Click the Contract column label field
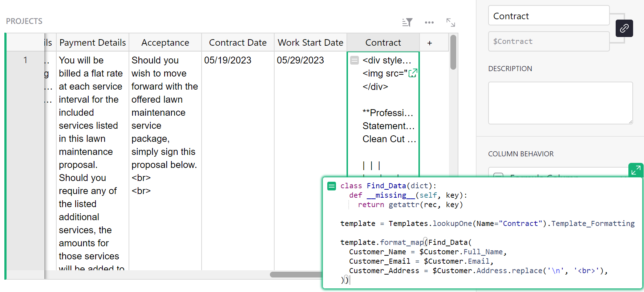This screenshot has width=644, height=292. (548, 16)
